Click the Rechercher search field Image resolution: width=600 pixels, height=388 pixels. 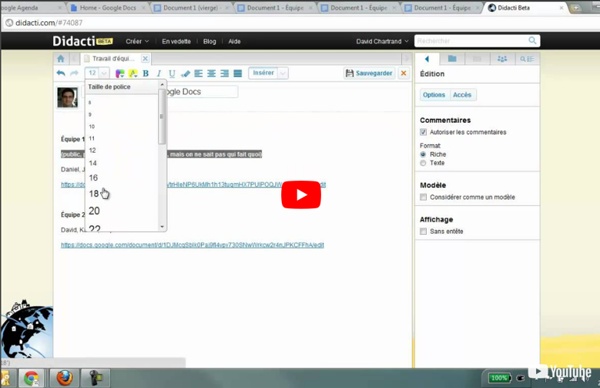pyautogui.click(x=471, y=41)
